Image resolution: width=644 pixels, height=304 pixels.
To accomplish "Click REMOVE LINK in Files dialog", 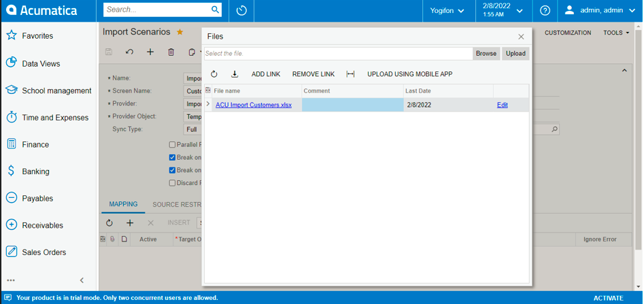I will 313,74.
